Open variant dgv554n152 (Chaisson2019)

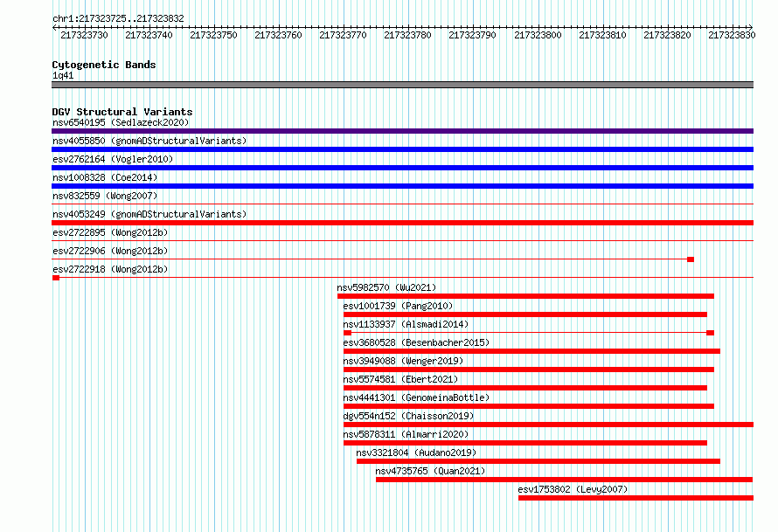coord(408,416)
